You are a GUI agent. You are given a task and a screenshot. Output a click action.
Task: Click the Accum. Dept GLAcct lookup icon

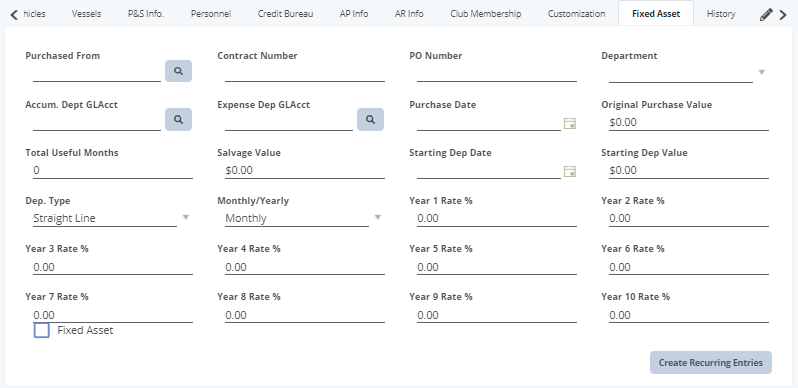[178, 119]
